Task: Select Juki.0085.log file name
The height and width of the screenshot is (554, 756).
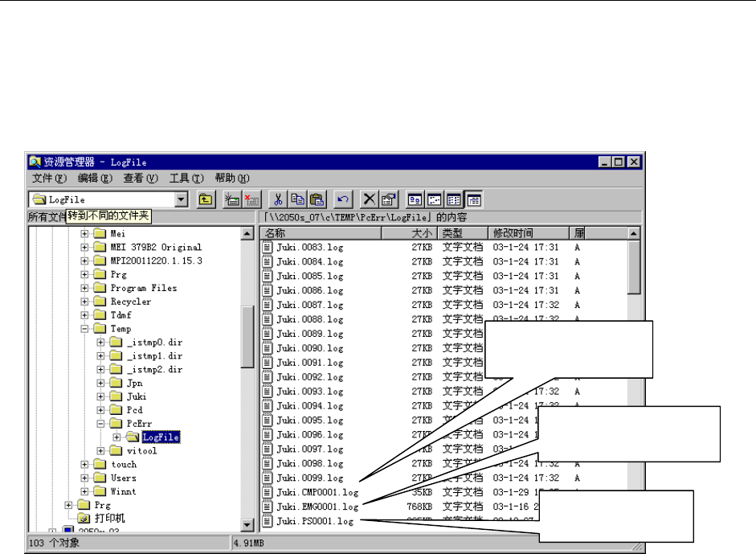Action: pos(310,276)
